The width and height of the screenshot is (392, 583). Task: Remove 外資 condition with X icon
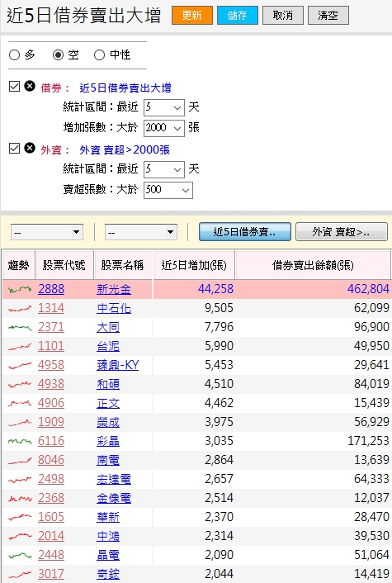[x=30, y=148]
